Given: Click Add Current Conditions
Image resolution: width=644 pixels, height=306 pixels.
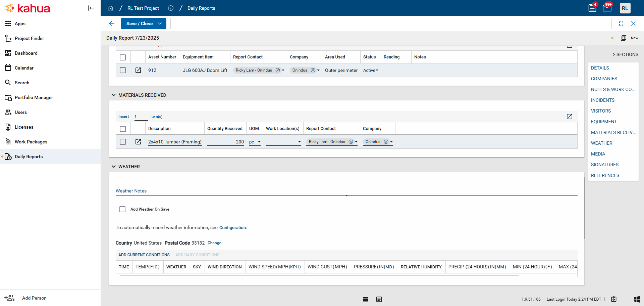Looking at the screenshot, I should click(144, 255).
